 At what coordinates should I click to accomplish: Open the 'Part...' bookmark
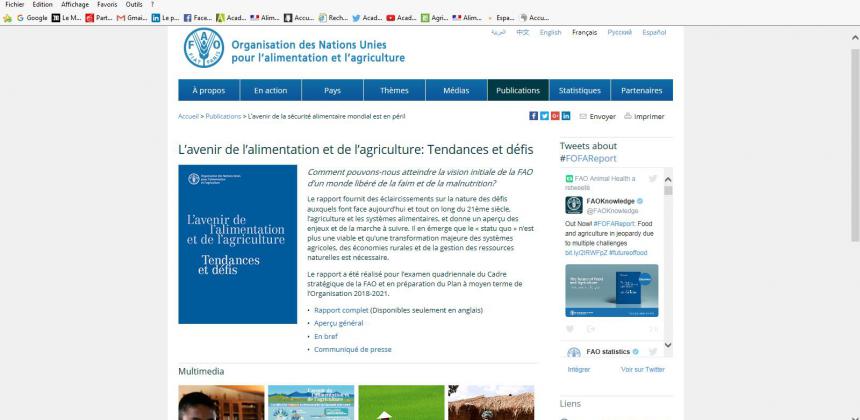click(99, 18)
